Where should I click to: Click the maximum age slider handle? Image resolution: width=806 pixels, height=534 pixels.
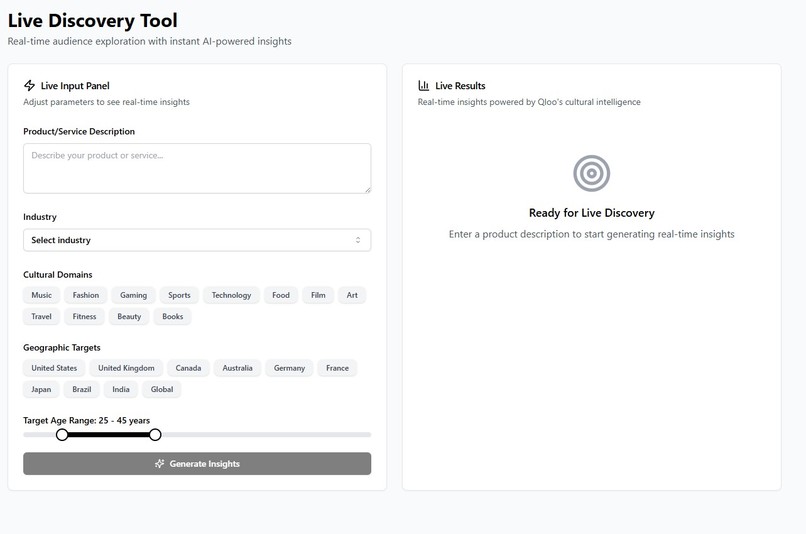[x=155, y=435]
